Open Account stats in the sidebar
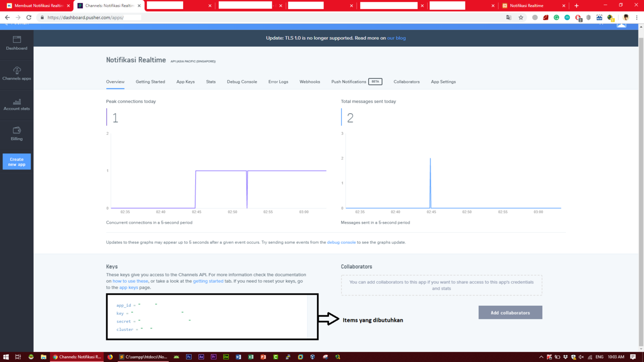The image size is (644, 362). pos(17,104)
